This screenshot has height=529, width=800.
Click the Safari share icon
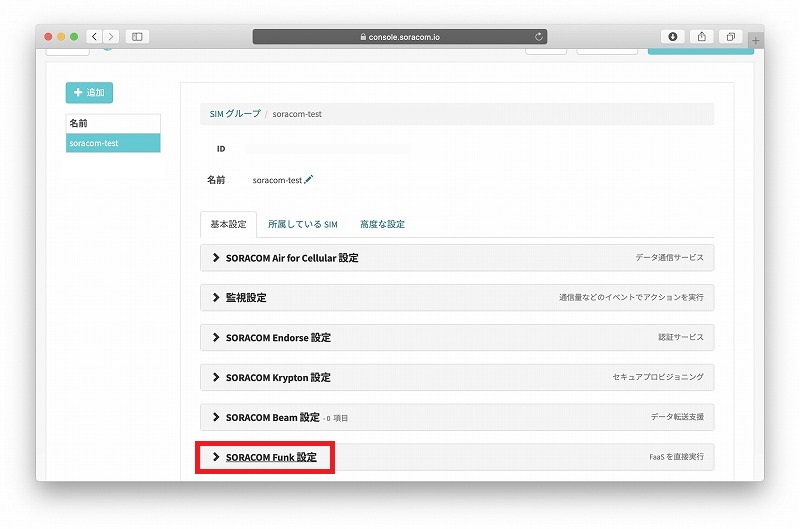[x=702, y=36]
